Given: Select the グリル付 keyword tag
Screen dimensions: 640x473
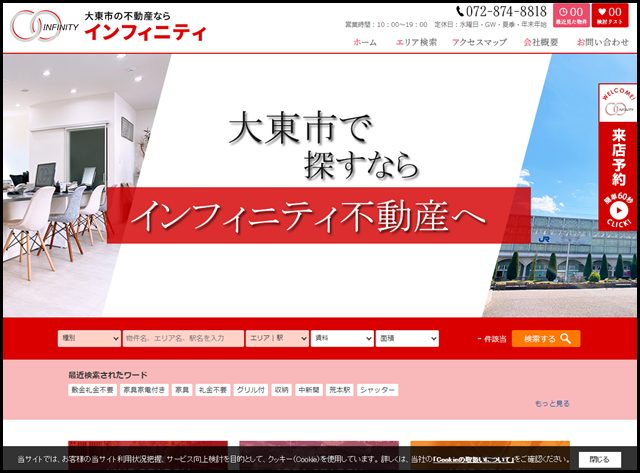Looking at the screenshot, I should coord(251,390).
